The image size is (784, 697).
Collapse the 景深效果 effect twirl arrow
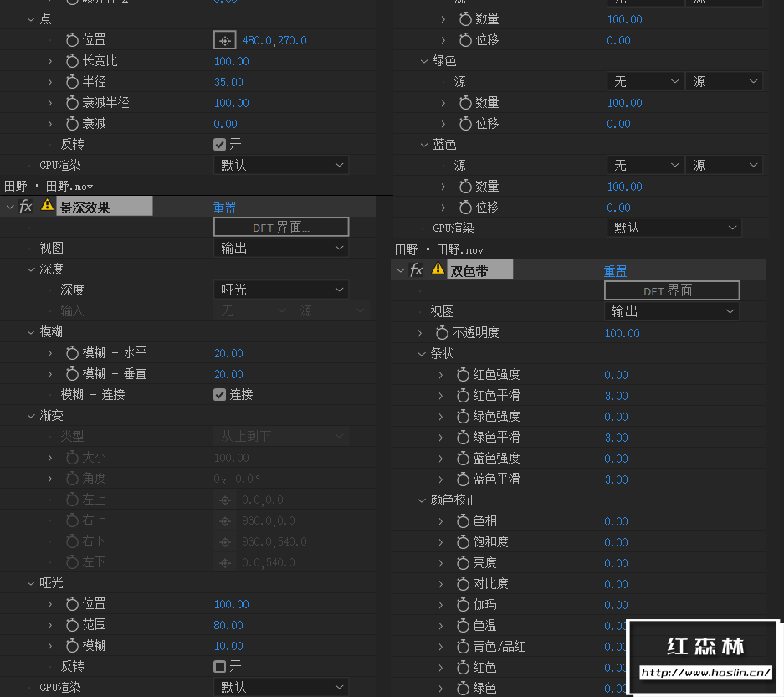(x=10, y=207)
